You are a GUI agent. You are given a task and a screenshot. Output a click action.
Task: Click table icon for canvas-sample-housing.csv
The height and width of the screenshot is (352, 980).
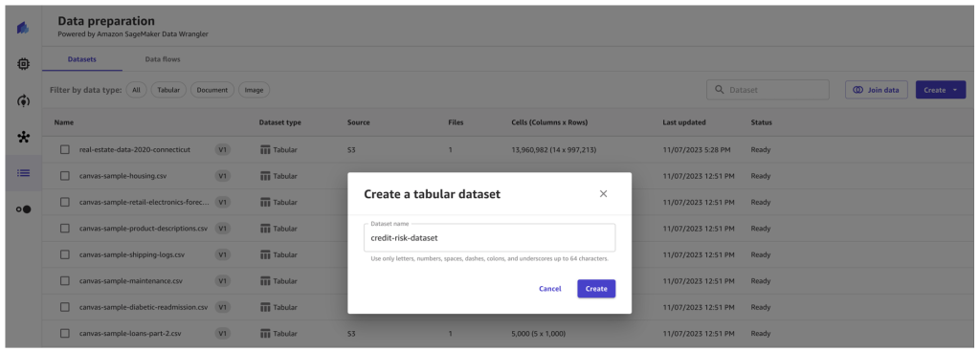(x=265, y=176)
